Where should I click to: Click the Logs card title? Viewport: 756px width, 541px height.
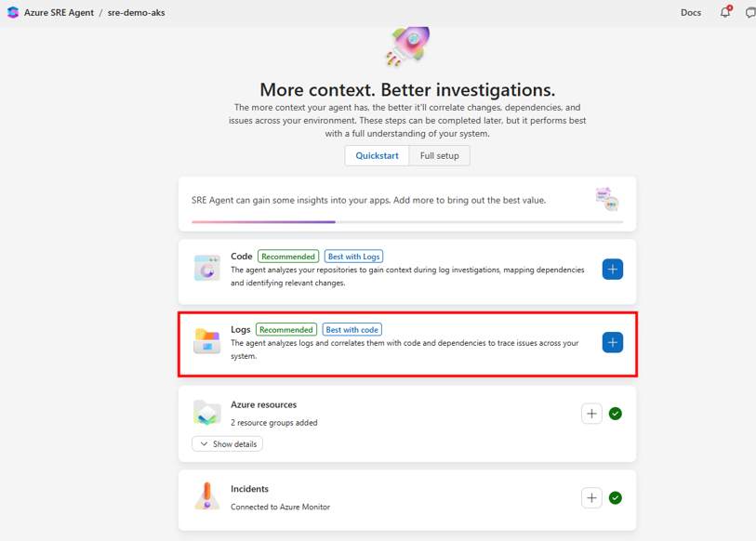(241, 329)
